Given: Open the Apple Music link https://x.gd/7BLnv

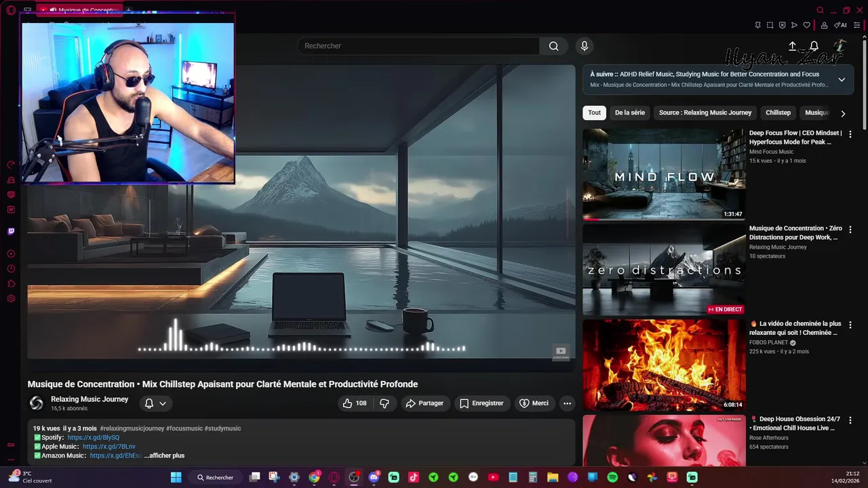Looking at the screenshot, I should (109, 447).
